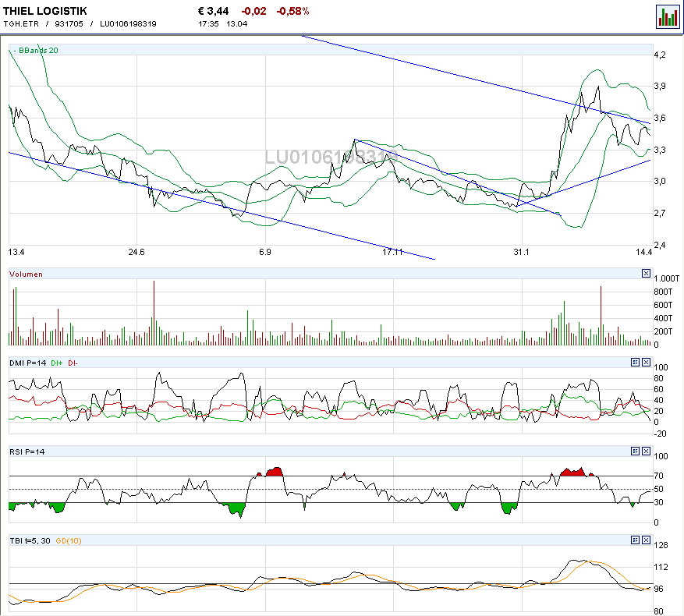
Task: Click the price € 3,44
Action: click(214, 11)
